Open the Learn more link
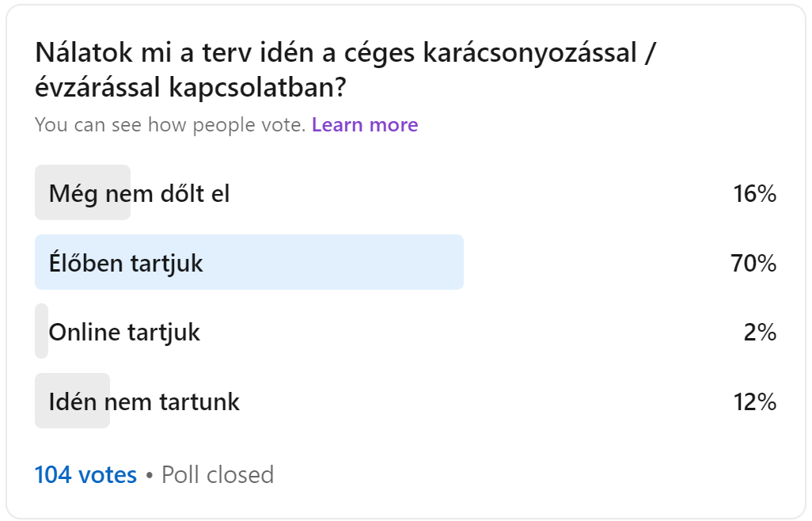812x521 pixels. click(x=365, y=125)
